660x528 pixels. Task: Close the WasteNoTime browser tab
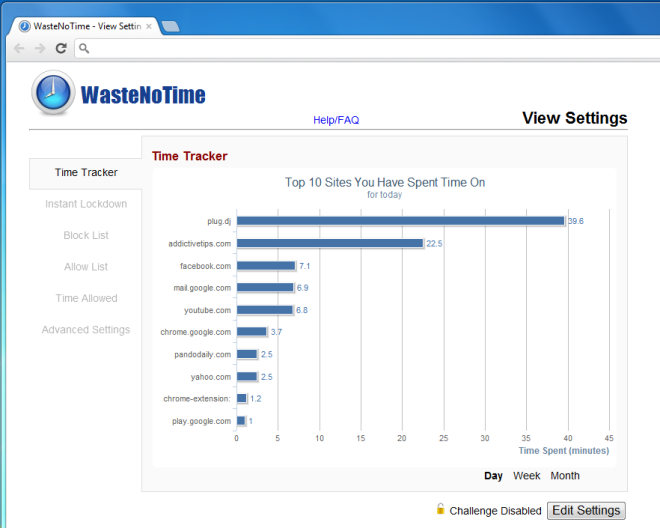coord(149,26)
